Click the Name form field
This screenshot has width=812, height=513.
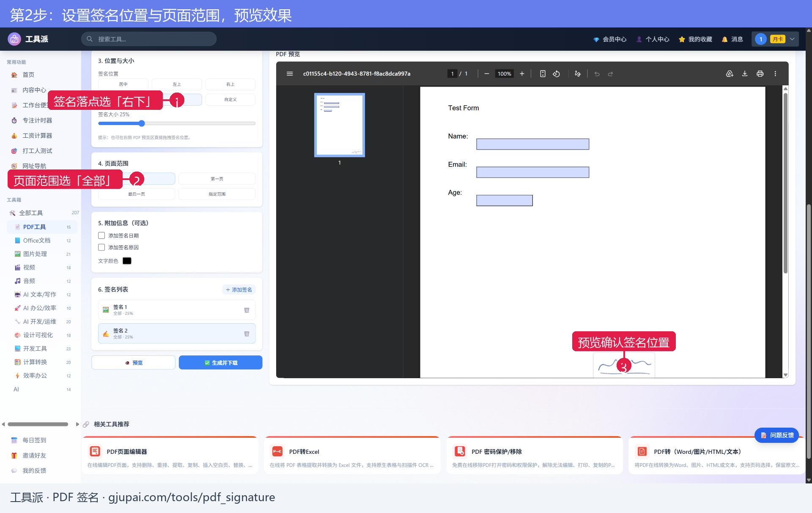click(x=533, y=144)
